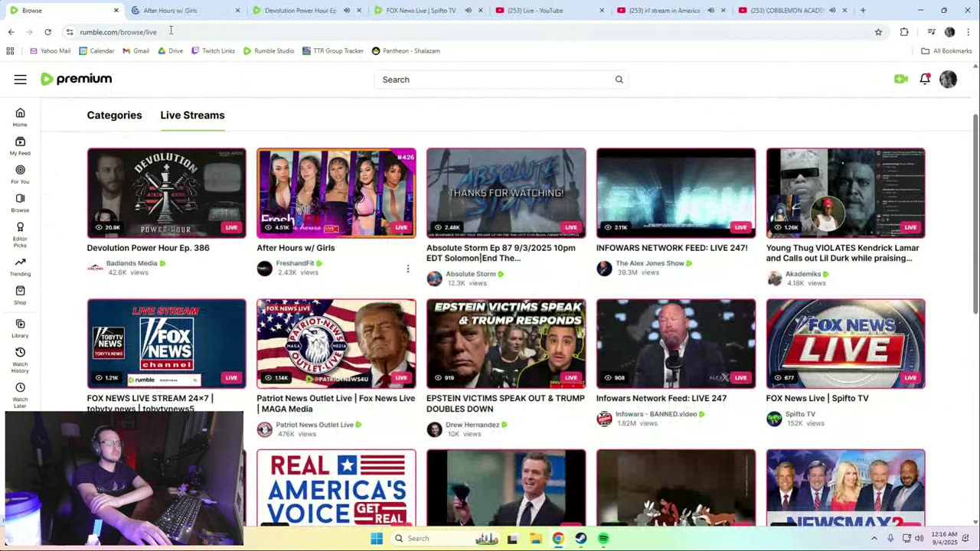980x551 pixels.
Task: Open Watch History in the sidebar
Action: [x=20, y=359]
